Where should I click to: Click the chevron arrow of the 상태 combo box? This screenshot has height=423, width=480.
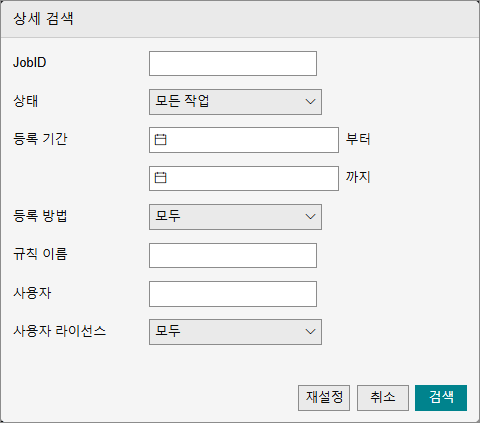310,102
